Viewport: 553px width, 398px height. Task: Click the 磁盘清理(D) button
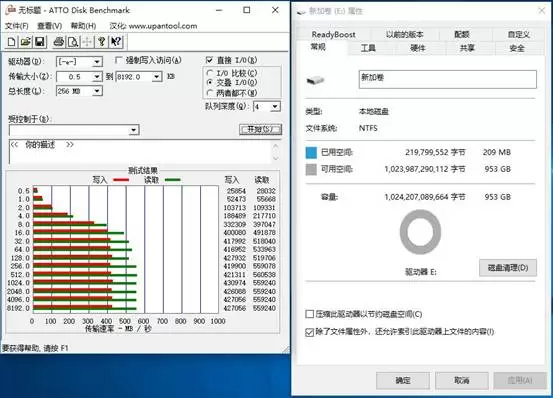508,268
